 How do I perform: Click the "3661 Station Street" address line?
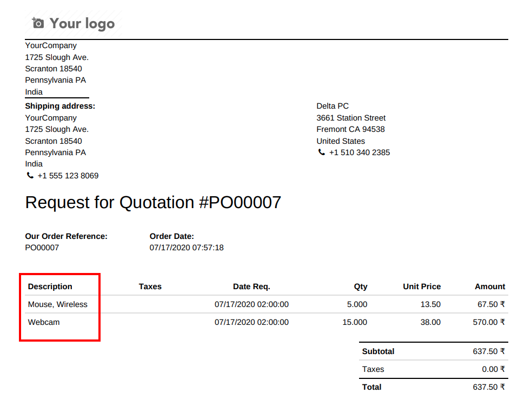[x=351, y=118]
